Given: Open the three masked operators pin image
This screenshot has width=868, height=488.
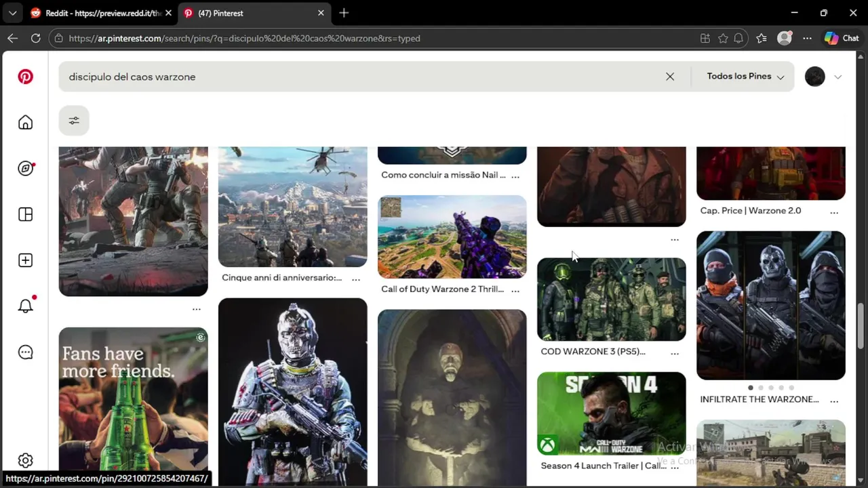Looking at the screenshot, I should 771,306.
